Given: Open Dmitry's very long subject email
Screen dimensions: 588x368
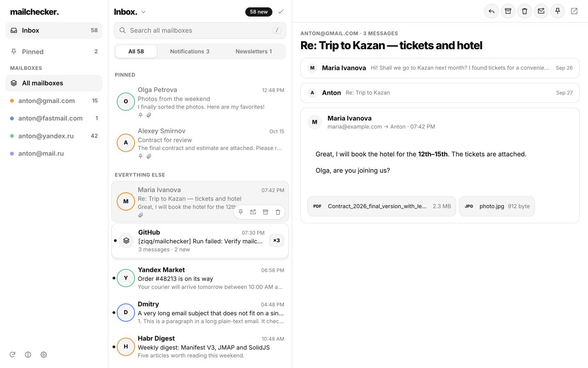Looking at the screenshot, I should (x=200, y=312).
